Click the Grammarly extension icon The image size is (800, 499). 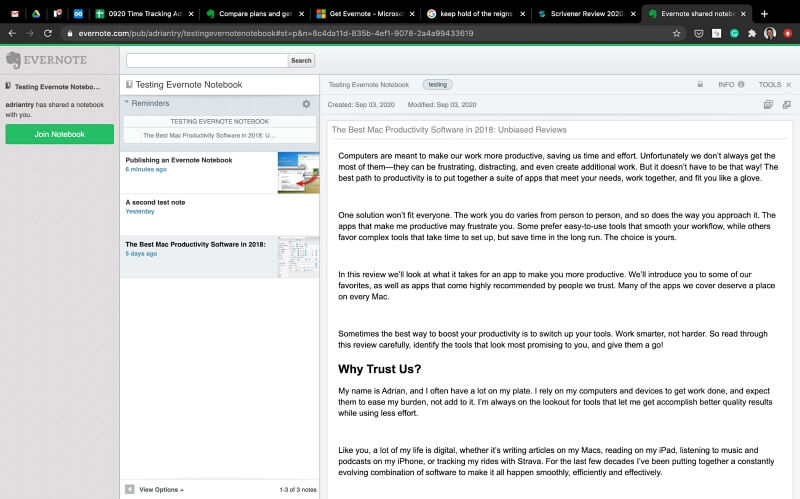point(734,33)
